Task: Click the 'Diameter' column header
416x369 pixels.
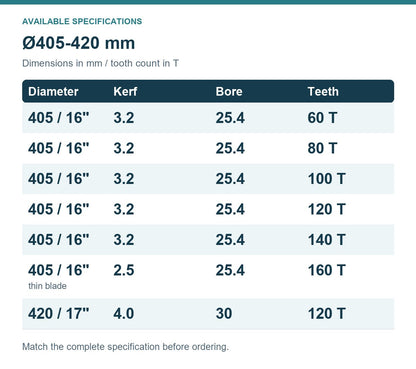Action: click(53, 91)
